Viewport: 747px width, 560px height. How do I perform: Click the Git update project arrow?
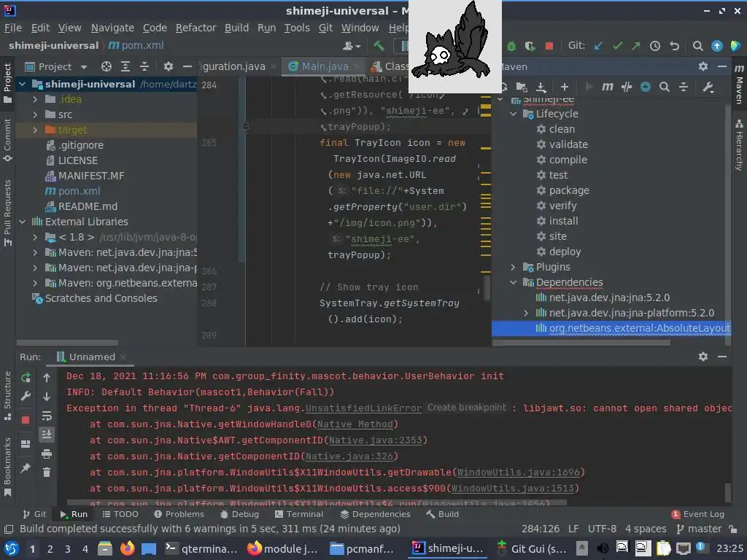(598, 46)
